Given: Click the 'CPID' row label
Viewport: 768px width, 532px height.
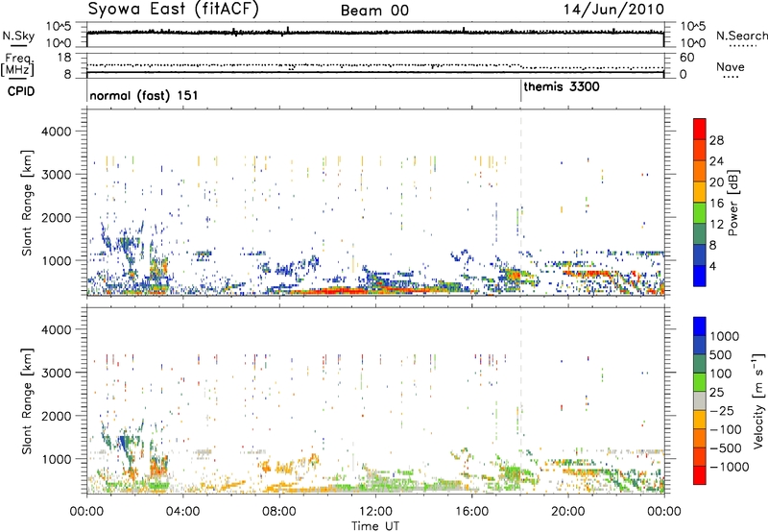Looking at the screenshot, I should [x=21, y=91].
